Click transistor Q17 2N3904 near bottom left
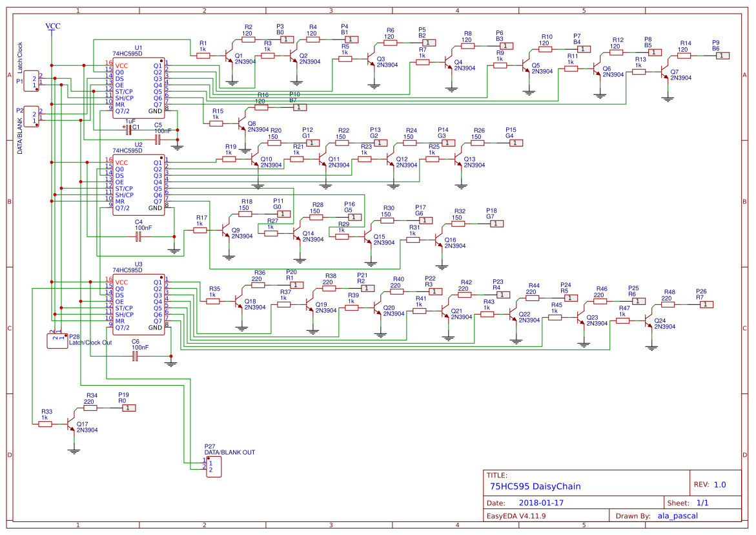 [x=70, y=423]
